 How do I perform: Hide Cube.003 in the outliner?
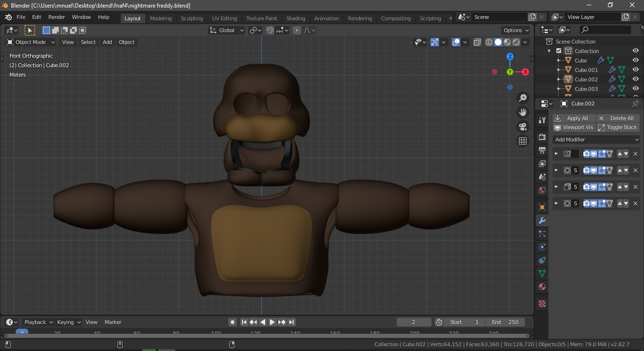click(x=635, y=89)
